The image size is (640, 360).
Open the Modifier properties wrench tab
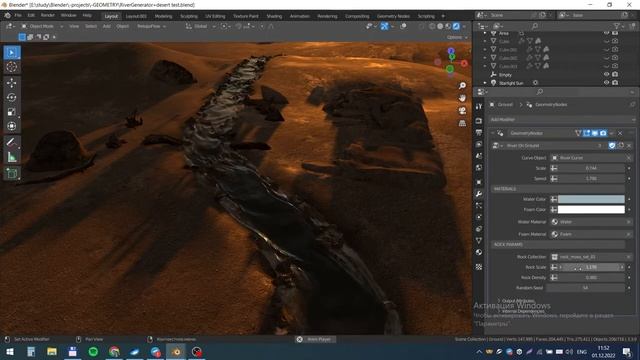click(x=479, y=194)
